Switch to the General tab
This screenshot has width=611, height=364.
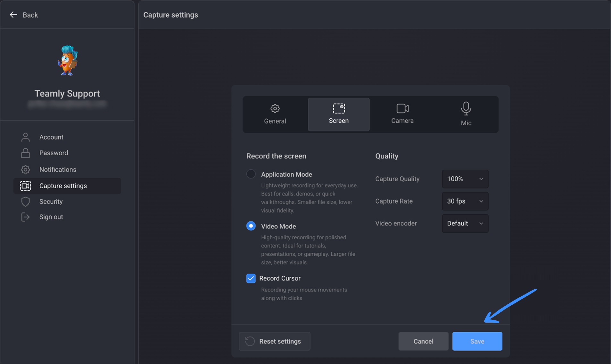(275, 114)
